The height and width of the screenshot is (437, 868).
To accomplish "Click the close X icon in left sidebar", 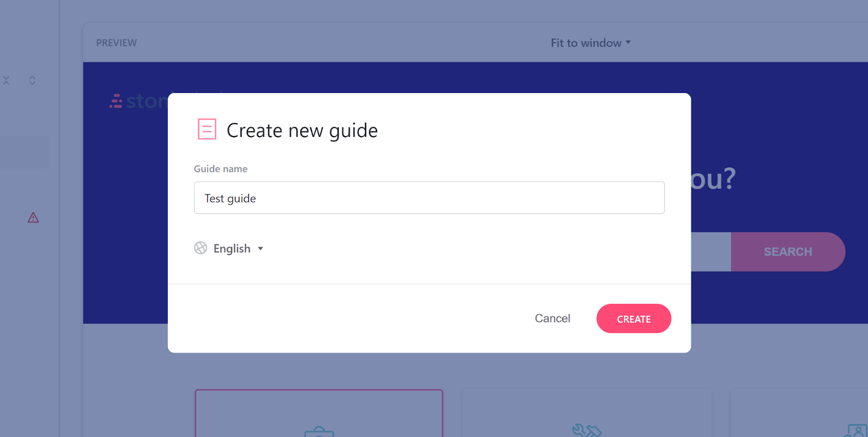I will [7, 80].
